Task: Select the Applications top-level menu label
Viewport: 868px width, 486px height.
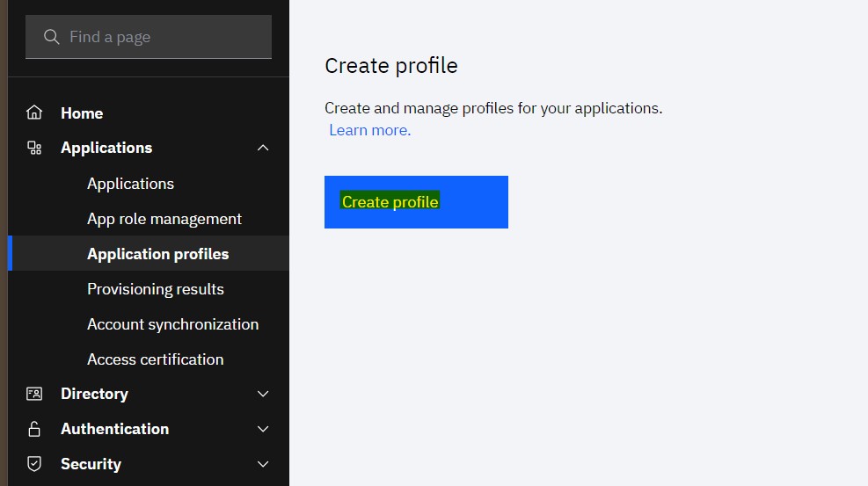Action: pos(106,148)
